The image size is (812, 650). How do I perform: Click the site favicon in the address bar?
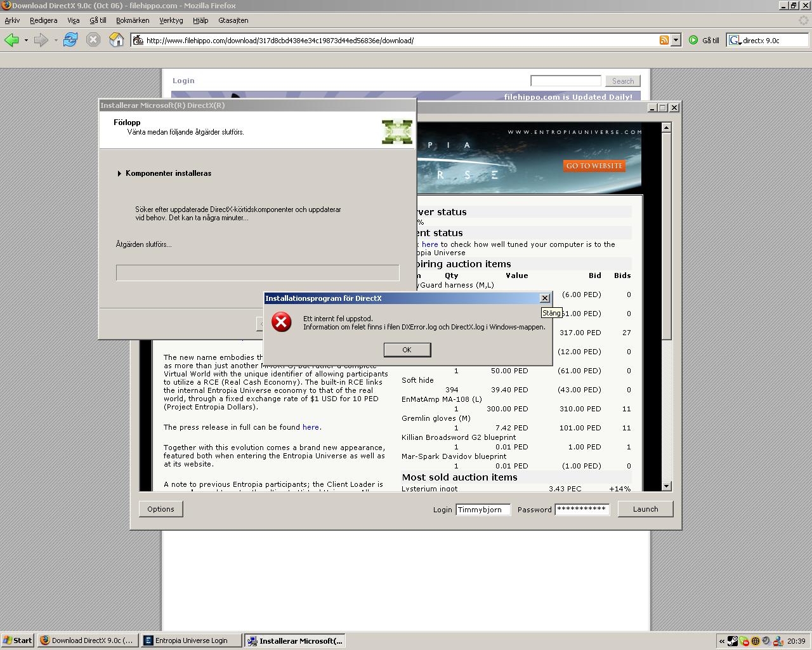point(138,40)
